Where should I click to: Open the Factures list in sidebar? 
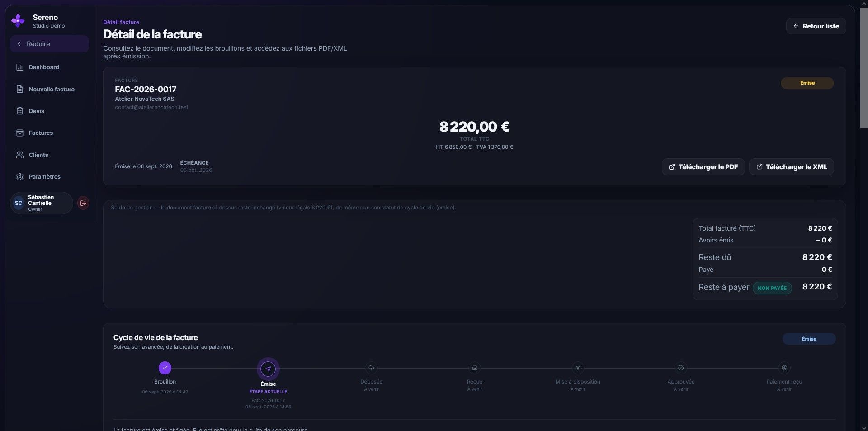[49, 133]
